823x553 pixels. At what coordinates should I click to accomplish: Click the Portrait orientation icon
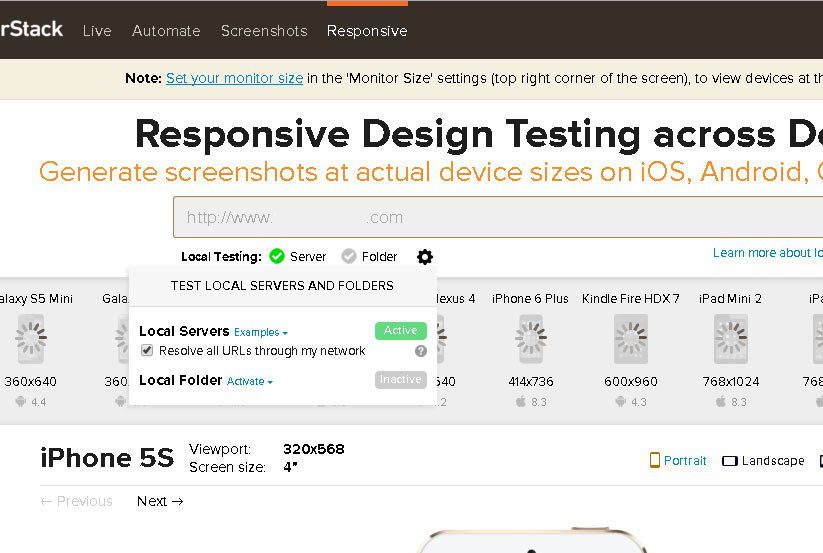655,461
